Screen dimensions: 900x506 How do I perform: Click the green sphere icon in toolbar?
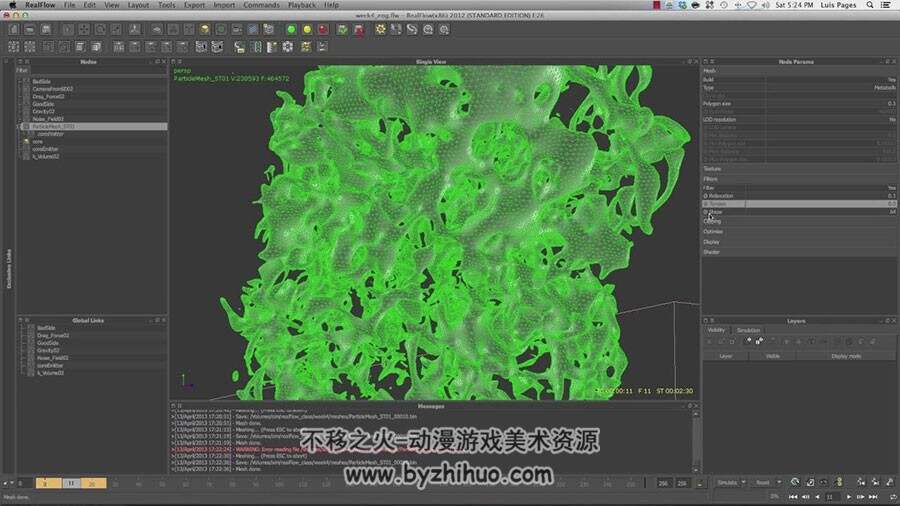pyautogui.click(x=291, y=29)
